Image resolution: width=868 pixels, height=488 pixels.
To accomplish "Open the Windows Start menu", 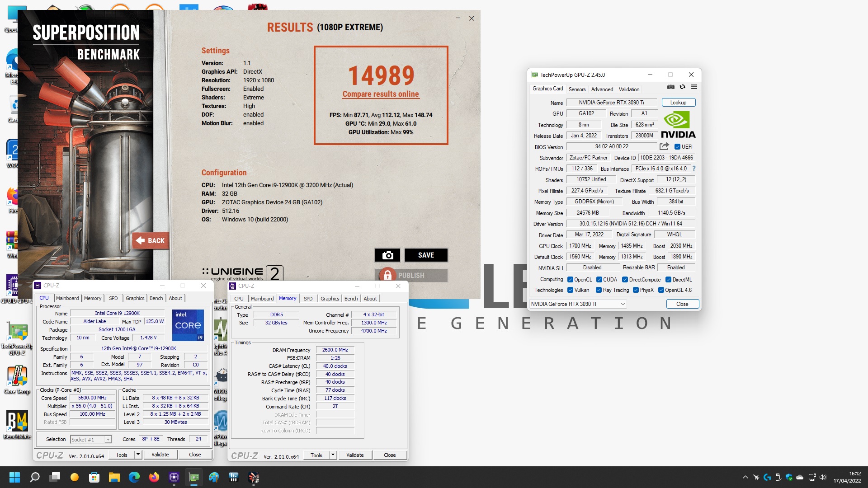I will pyautogui.click(x=14, y=477).
